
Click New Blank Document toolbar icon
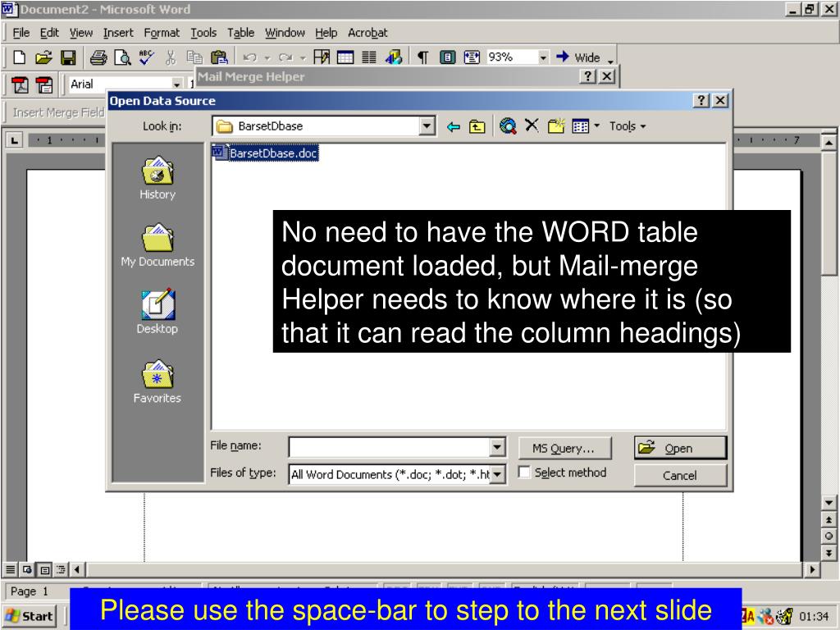tap(20, 57)
